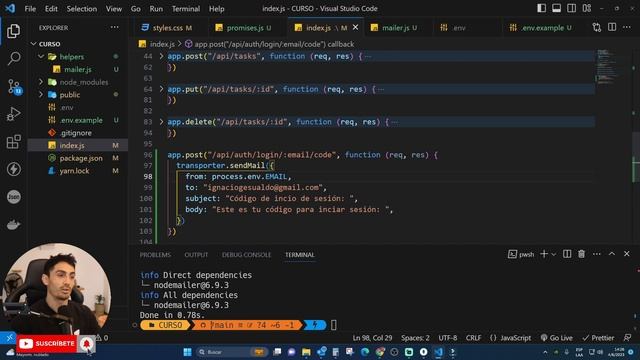Unfold app.delete block at line 83
The image size is (640, 360).
tap(161, 122)
